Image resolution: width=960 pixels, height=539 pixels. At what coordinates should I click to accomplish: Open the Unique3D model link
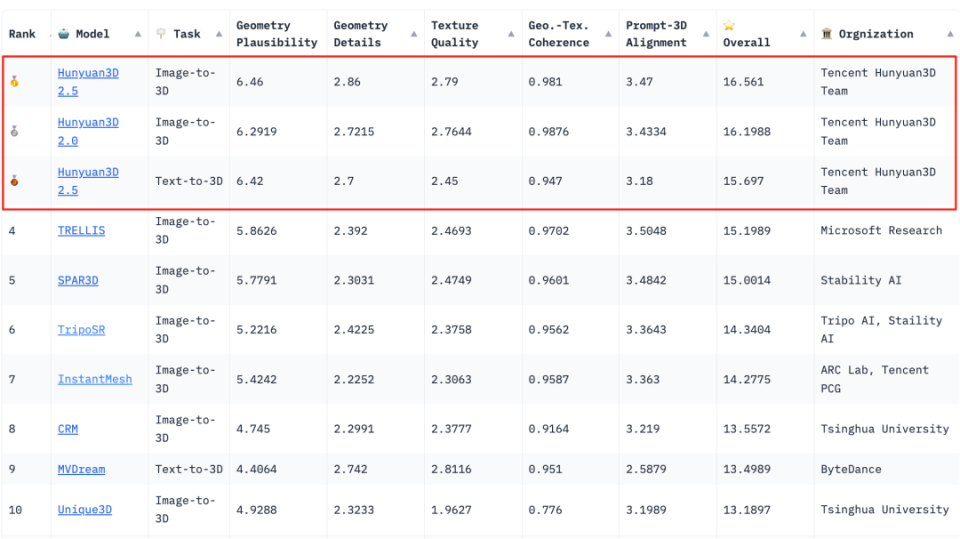(84, 510)
